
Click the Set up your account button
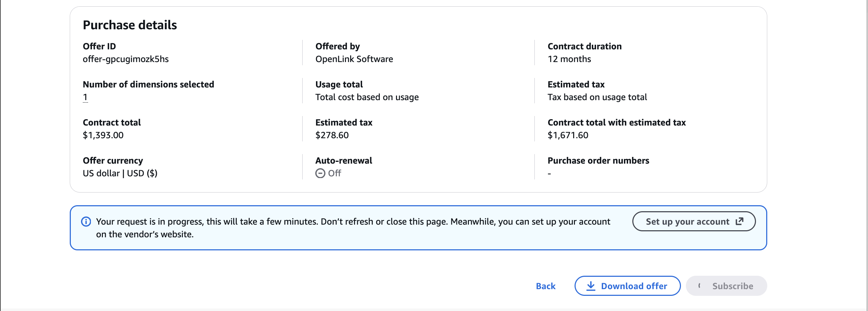pos(694,221)
